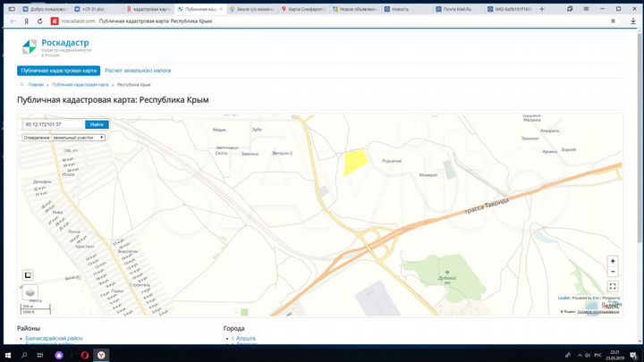Viewport: 644px width, 362px height.
Task: Open Бахчисарайский район link
Action: coord(55,339)
